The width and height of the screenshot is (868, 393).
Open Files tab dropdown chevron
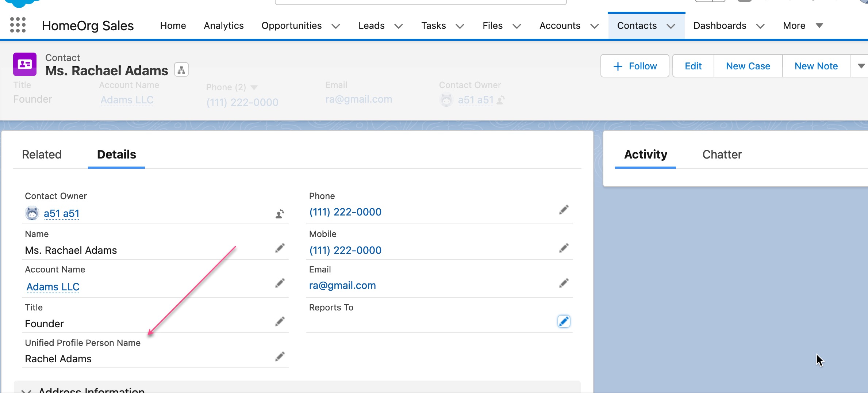516,26
